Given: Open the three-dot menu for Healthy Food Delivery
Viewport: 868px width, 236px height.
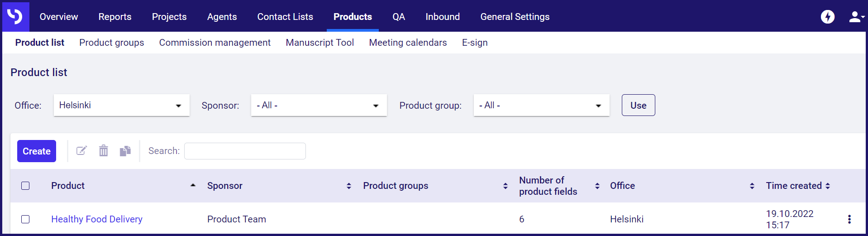Looking at the screenshot, I should coord(849,219).
